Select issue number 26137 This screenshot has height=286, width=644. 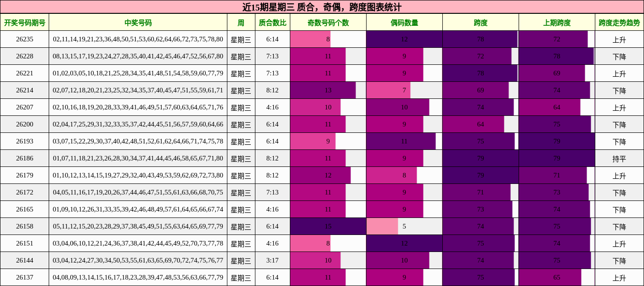click(25, 277)
